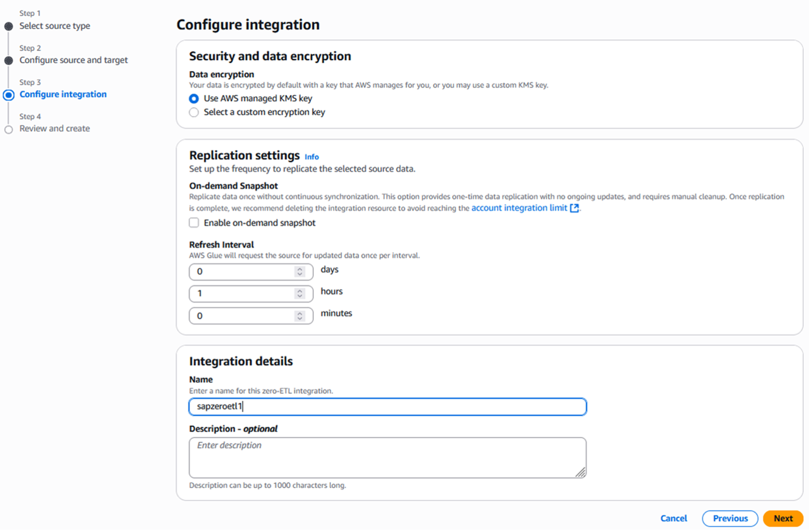Open the account integration limit link
Screen dimensions: 812x532
519,208
